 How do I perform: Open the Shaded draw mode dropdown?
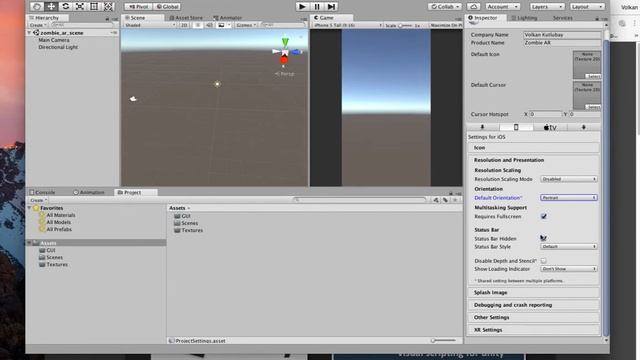click(150, 25)
